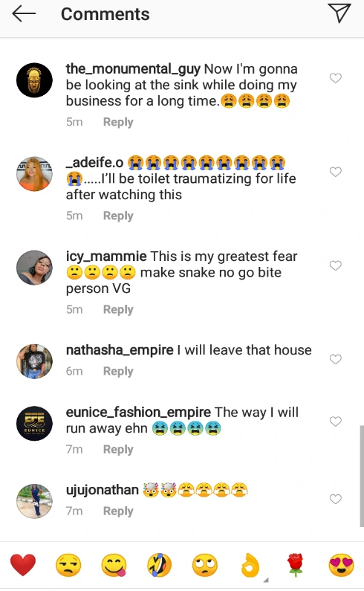Like nathasha_empire's comment

pos(335,359)
